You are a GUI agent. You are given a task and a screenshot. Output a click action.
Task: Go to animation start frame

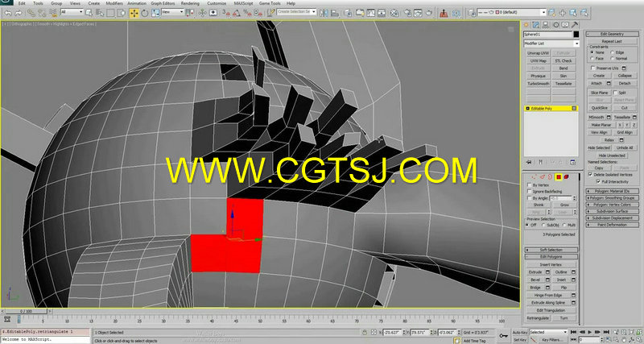coord(573,332)
